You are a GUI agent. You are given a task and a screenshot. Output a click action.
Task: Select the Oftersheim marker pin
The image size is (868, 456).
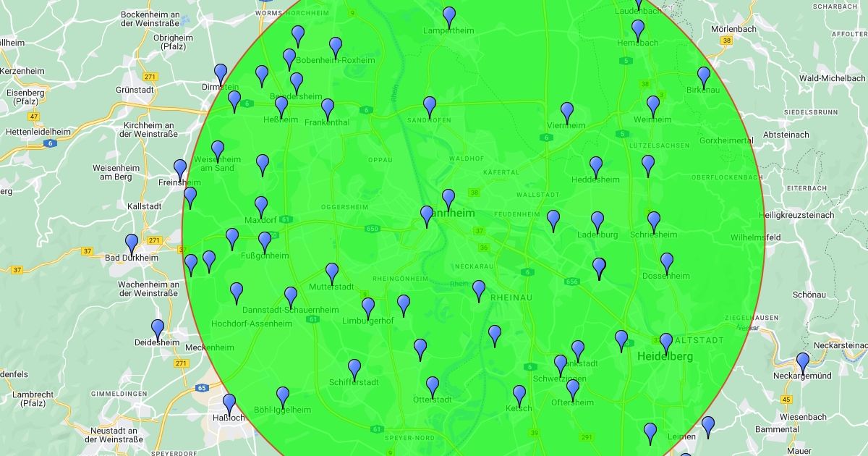[573, 390]
